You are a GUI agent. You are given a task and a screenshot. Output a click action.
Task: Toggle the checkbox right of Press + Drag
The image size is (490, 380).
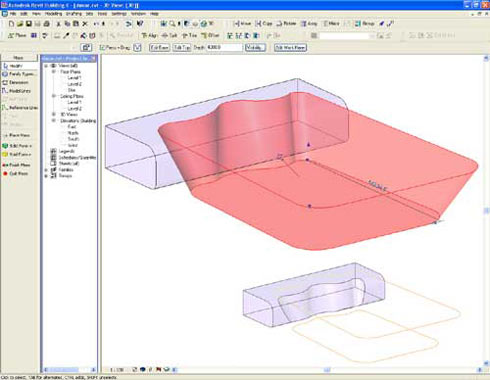point(137,48)
